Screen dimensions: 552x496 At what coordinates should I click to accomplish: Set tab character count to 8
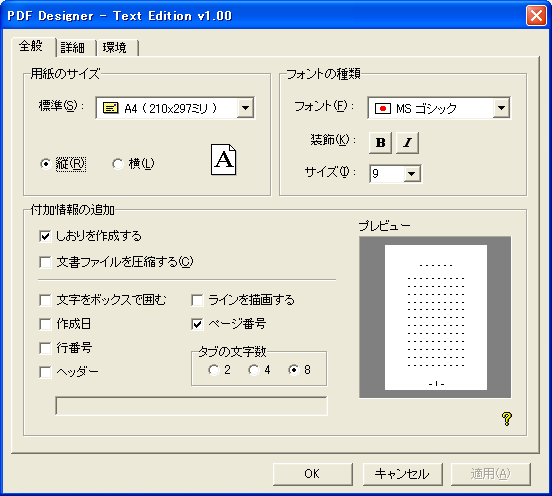coord(294,370)
